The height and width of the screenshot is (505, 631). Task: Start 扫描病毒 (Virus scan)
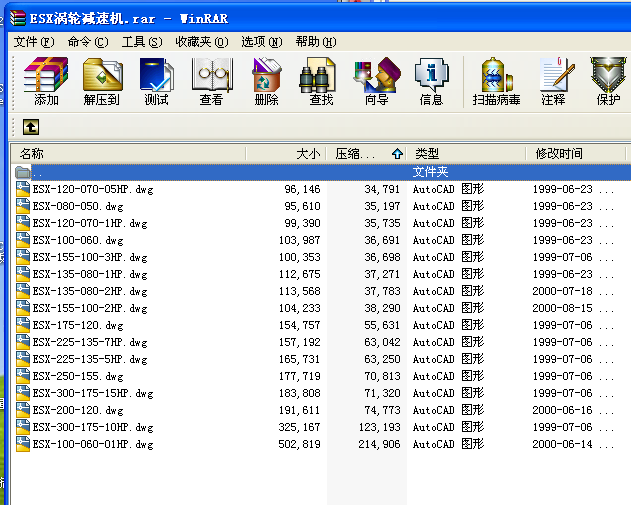coord(496,81)
